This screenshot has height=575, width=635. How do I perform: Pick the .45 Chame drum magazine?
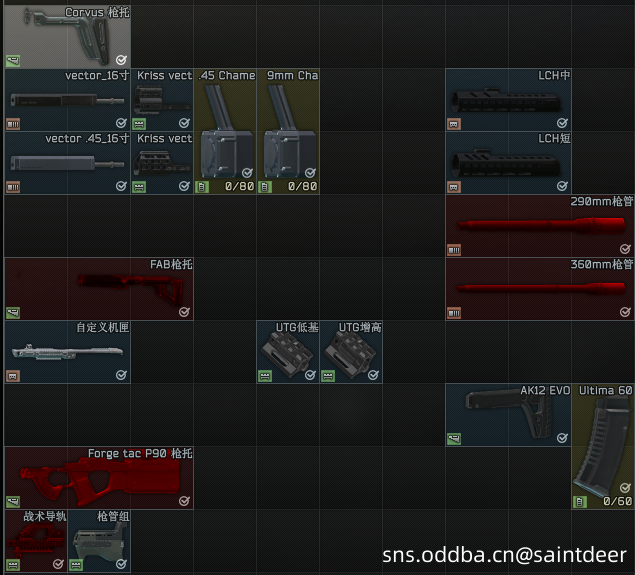(225, 131)
